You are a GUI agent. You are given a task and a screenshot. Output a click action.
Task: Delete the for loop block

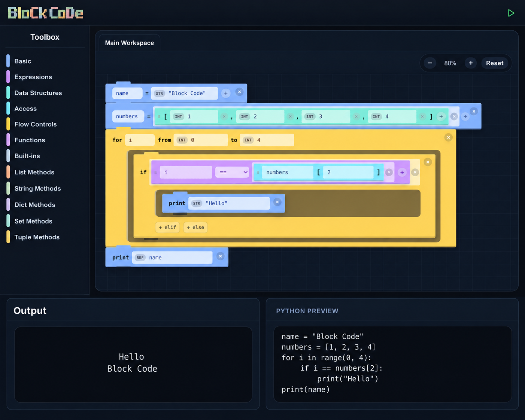click(448, 137)
